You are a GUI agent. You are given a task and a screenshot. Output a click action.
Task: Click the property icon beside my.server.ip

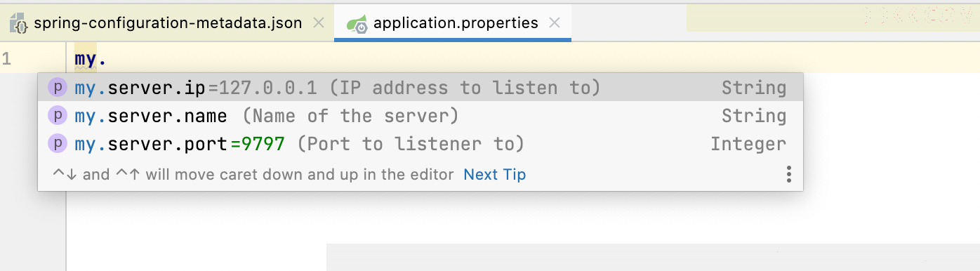(x=57, y=88)
